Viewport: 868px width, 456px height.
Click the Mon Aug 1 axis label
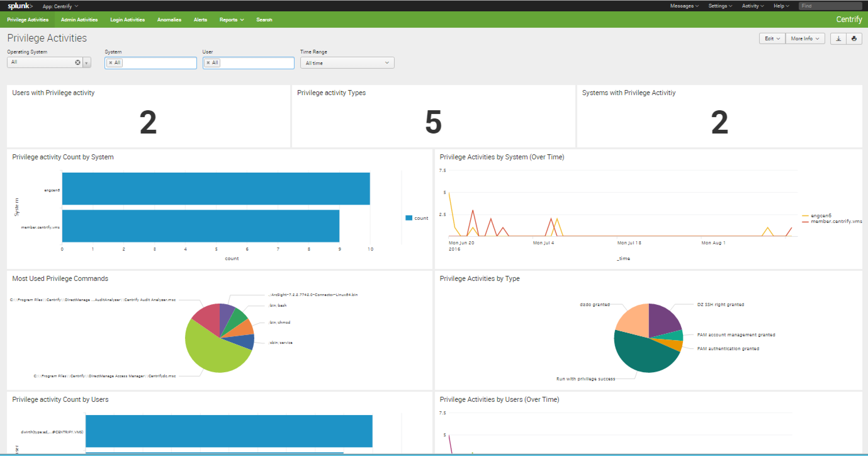[x=713, y=243]
